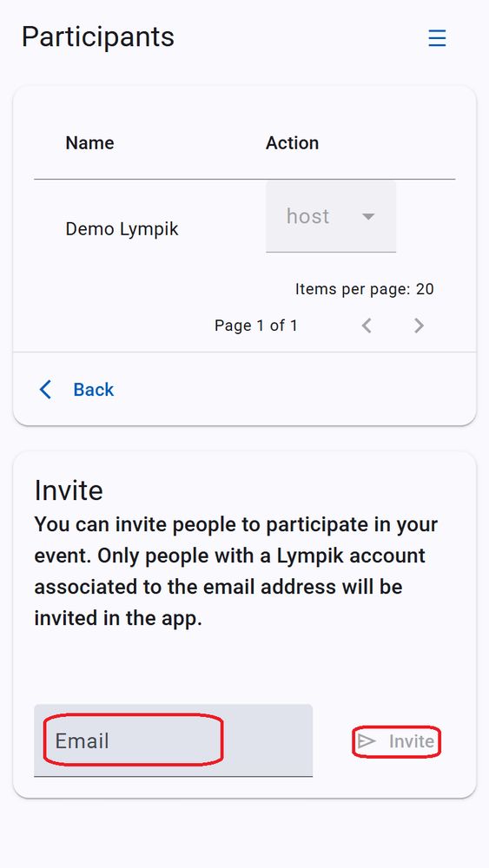Go to previous page with left chevron
Screen dimensions: 489x868
[x=366, y=325]
